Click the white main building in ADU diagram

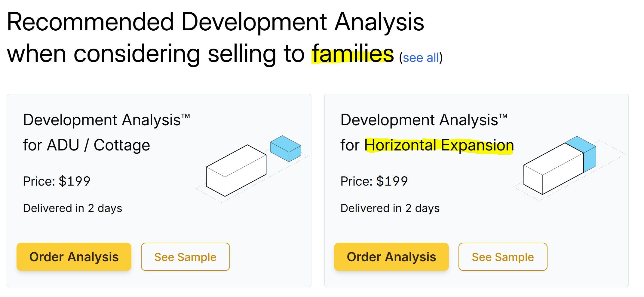(x=236, y=171)
